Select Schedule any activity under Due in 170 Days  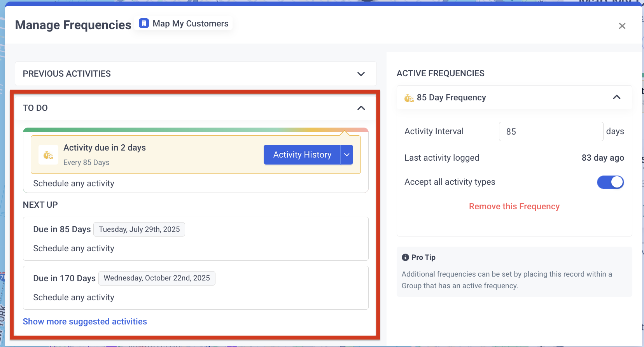[74, 298]
